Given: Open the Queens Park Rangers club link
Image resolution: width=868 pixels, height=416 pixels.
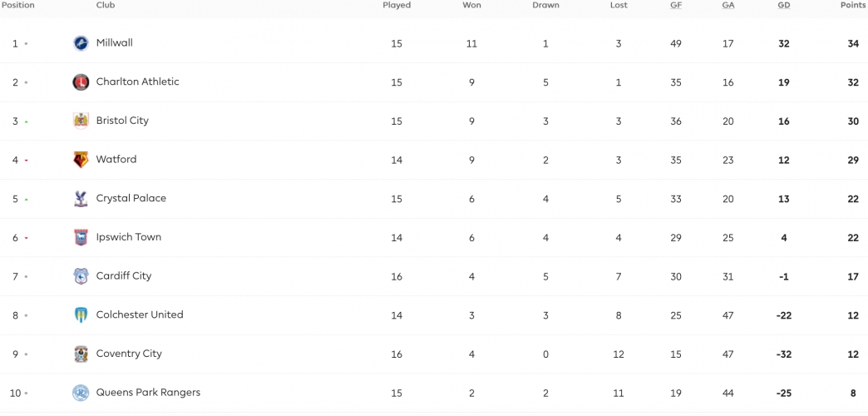Looking at the screenshot, I should (148, 392).
